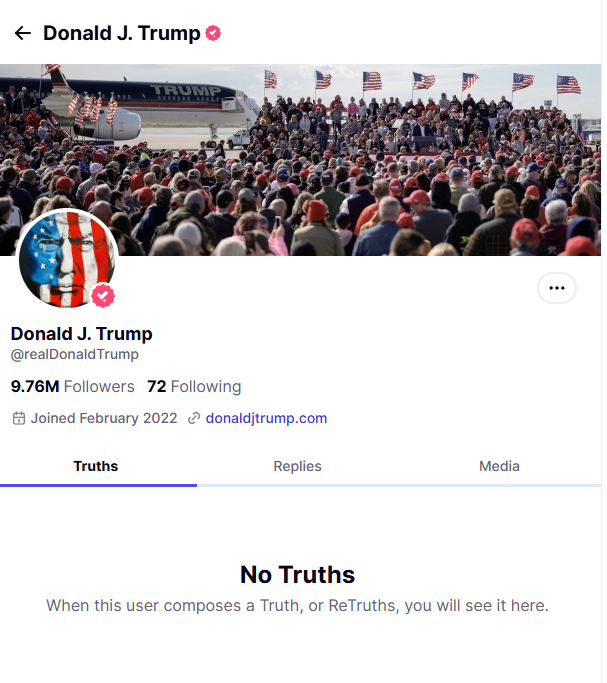Click the verified badge beside header name

[213, 33]
